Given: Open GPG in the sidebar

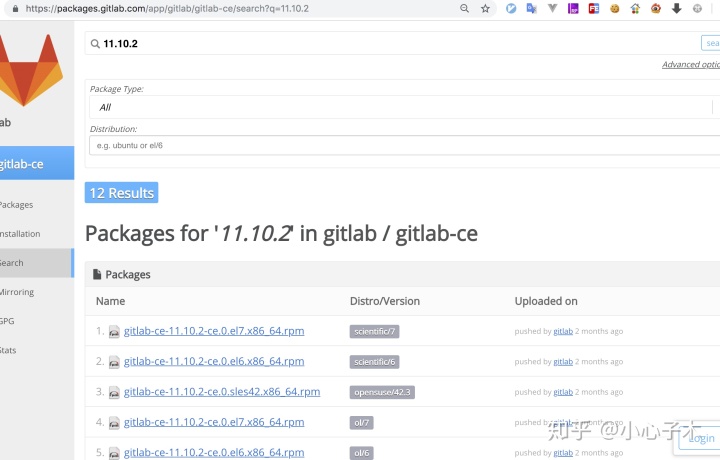Looking at the screenshot, I should (7, 321).
